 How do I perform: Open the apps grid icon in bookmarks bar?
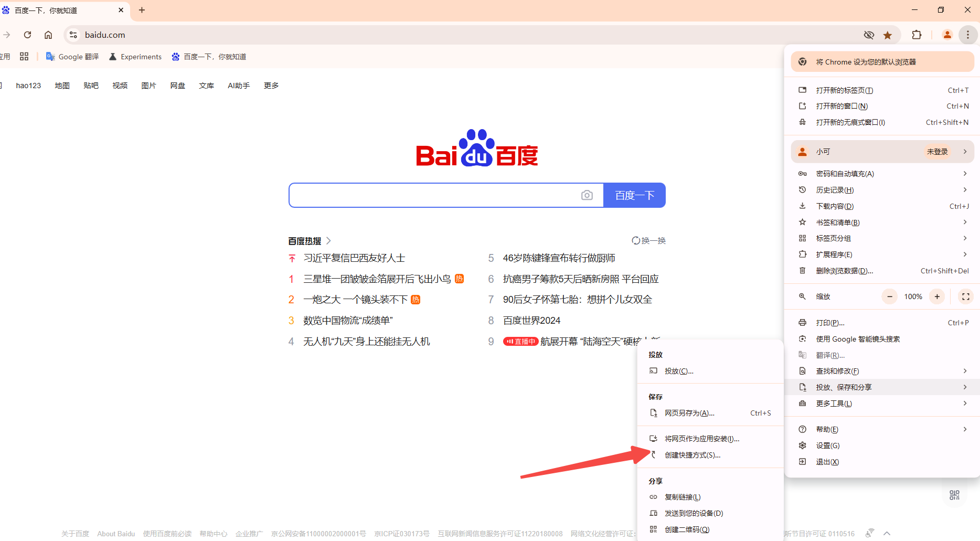(x=24, y=57)
